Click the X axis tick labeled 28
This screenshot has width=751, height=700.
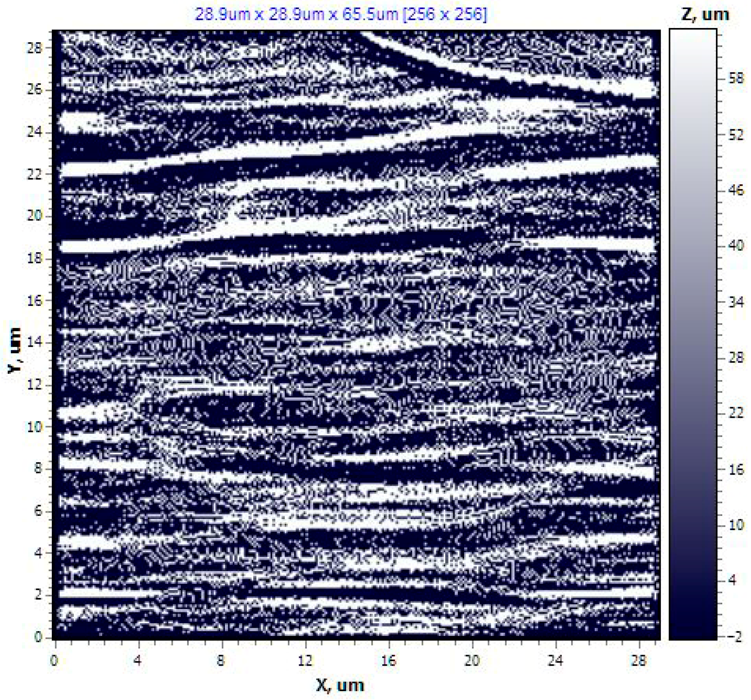pos(638,660)
